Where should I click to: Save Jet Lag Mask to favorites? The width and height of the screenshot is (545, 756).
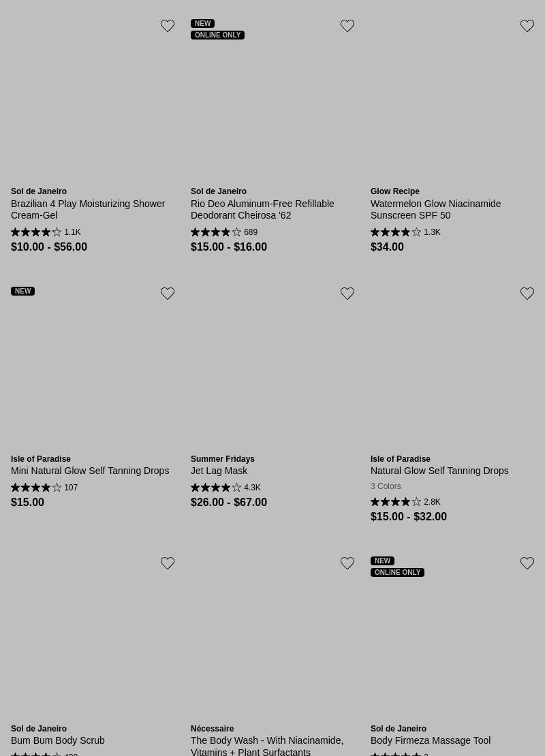pyautogui.click(x=347, y=294)
